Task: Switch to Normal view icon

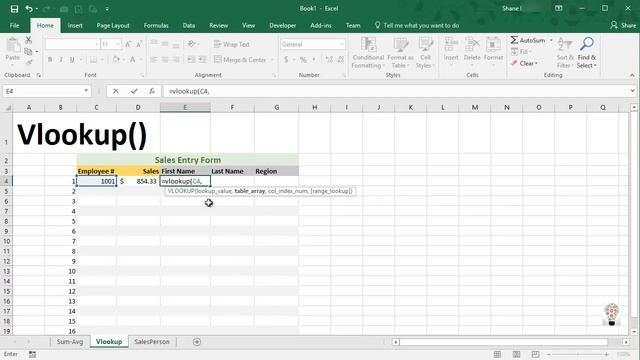Action: click(x=497, y=354)
